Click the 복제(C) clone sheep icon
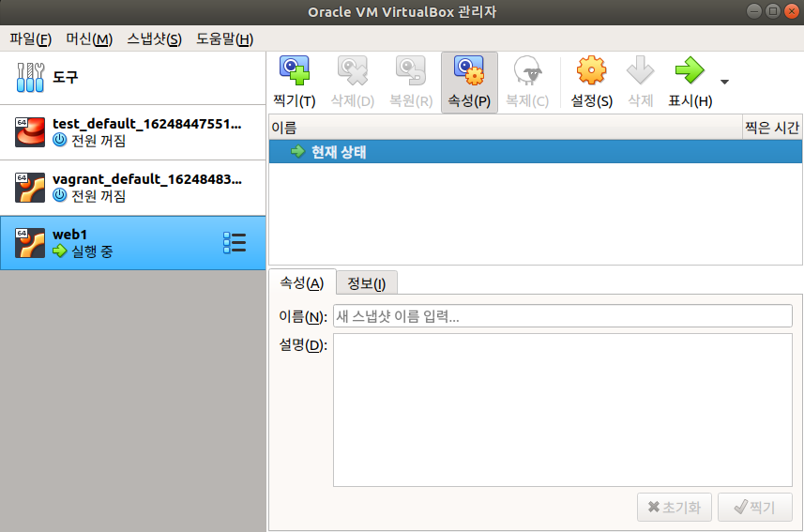The image size is (804, 532). coord(527,70)
